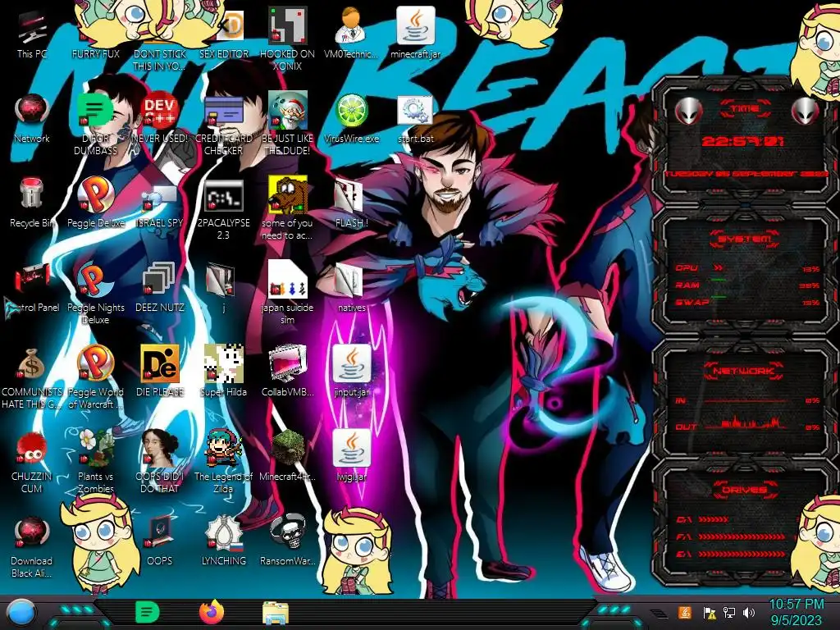Launch Peggle Deluxe from the desktop

[x=96, y=203]
